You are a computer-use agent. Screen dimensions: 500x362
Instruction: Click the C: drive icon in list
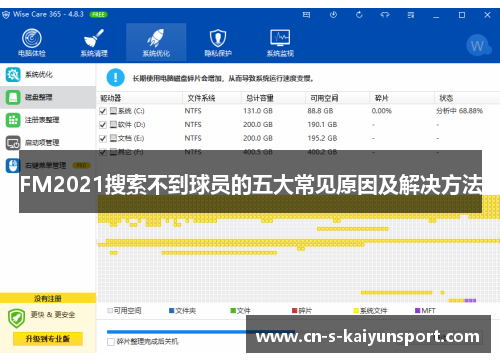pyautogui.click(x=113, y=111)
